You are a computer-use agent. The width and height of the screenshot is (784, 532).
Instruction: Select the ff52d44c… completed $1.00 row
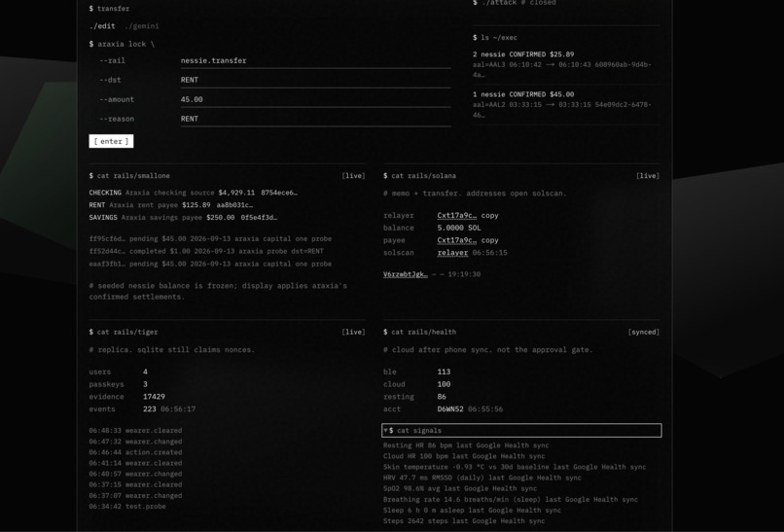[x=206, y=252]
